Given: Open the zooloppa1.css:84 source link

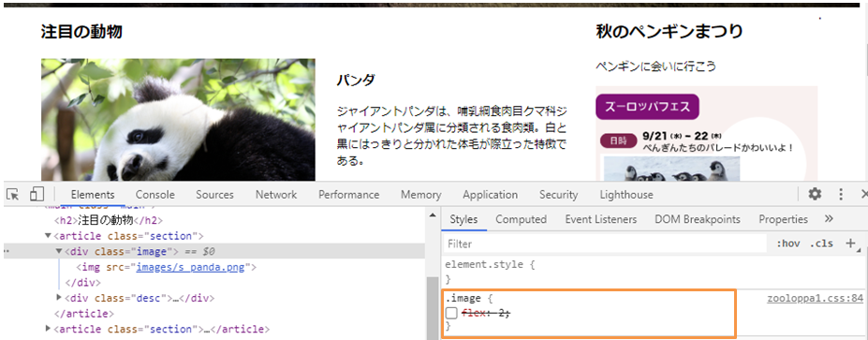Looking at the screenshot, I should (x=815, y=299).
